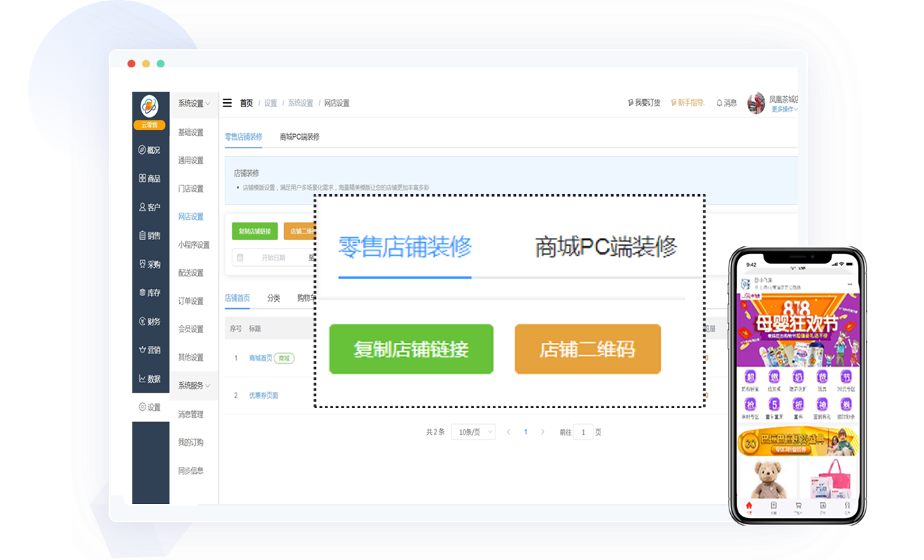Open the 商品 products sidebar icon

pyautogui.click(x=142, y=178)
